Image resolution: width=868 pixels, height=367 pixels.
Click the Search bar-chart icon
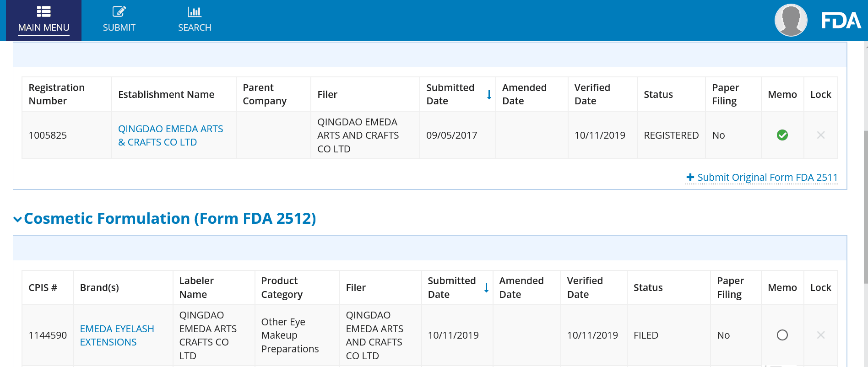(x=195, y=11)
